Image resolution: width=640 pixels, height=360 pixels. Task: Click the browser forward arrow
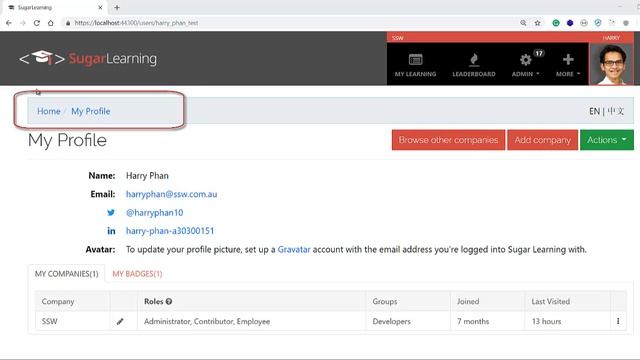coord(23,23)
